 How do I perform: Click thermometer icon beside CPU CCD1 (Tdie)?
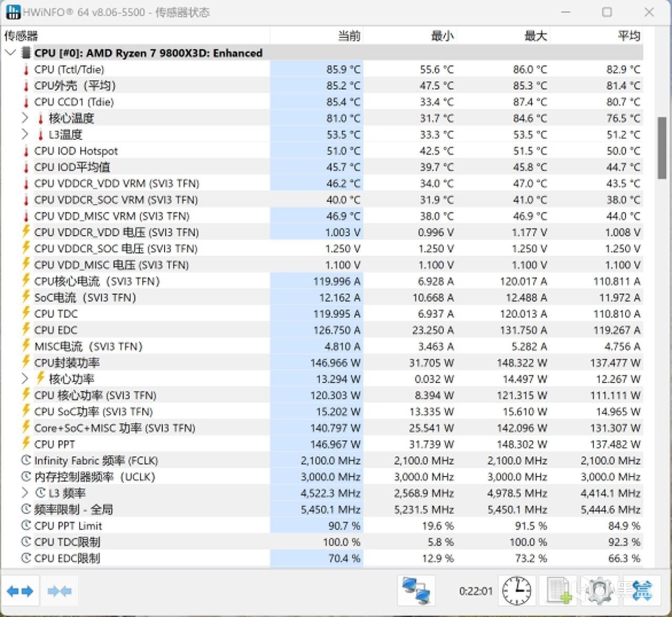click(26, 102)
